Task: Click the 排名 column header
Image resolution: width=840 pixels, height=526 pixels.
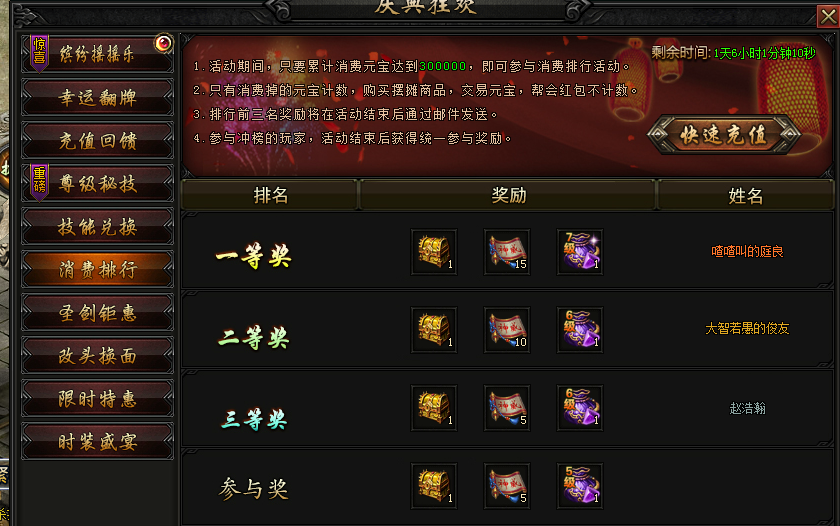Action: click(271, 195)
